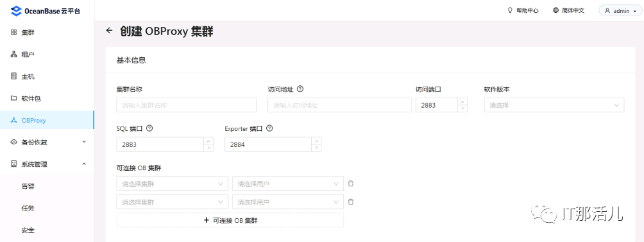Show help tooltip icon for SQL 端口
Image resolution: width=644 pixels, height=242 pixels.
click(149, 128)
